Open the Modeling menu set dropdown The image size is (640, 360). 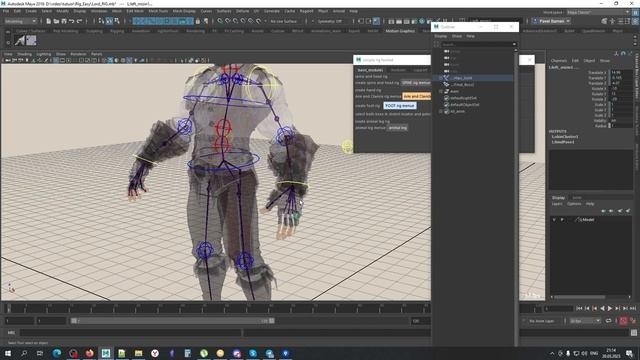pyautogui.click(x=21, y=21)
